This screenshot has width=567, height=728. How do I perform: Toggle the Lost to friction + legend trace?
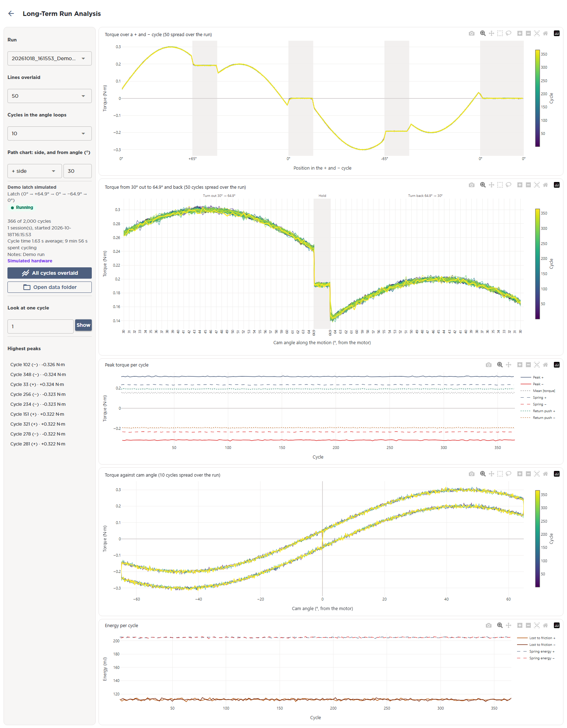point(536,638)
